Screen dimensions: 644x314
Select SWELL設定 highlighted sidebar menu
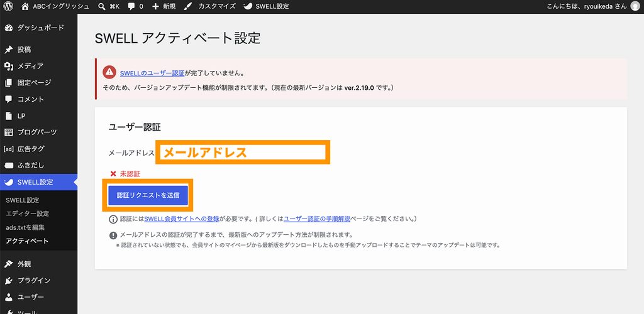(x=38, y=182)
